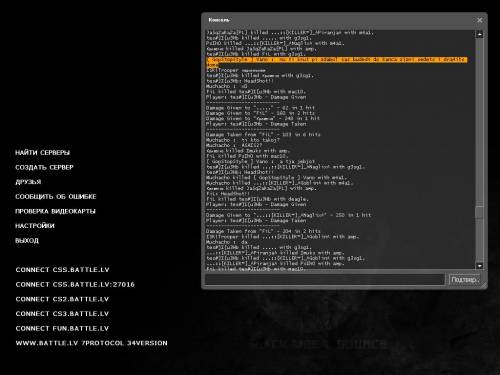Click WWW.BATTLE.LV 7PROTOCOL 34VERSION entry
This screenshot has height=375, width=500.
click(91, 343)
